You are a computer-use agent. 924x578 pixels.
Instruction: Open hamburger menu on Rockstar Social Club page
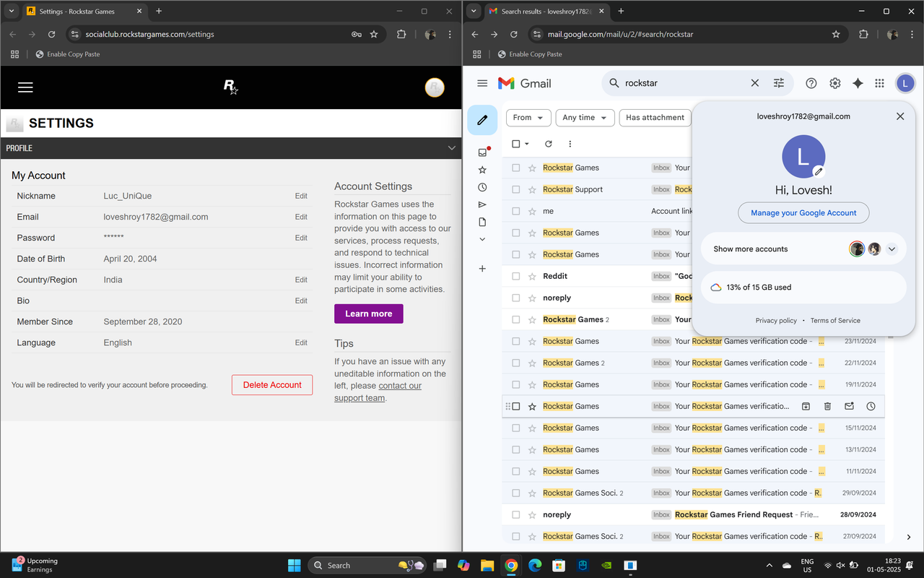pos(25,87)
